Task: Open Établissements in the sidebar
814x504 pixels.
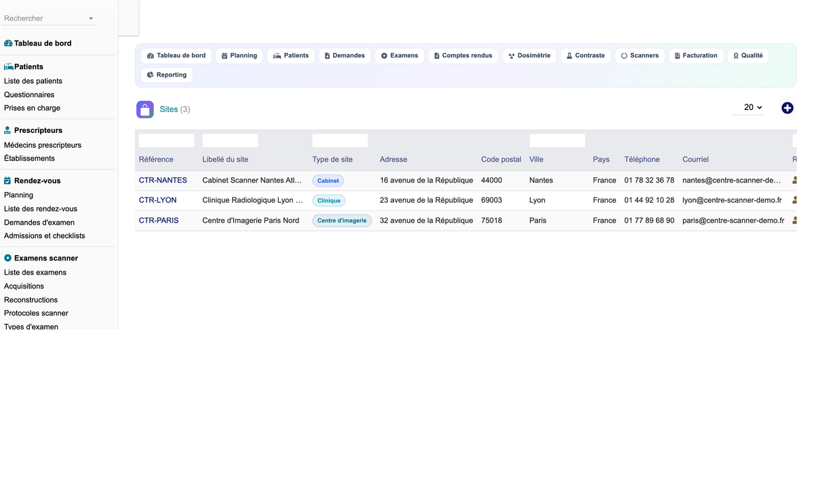Action: (29, 159)
